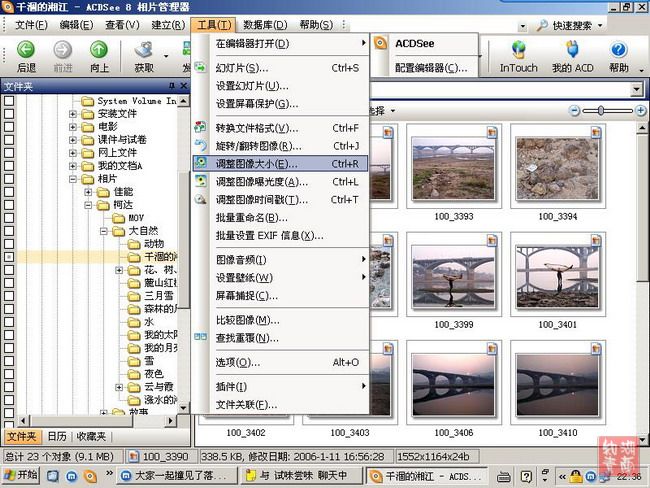Viewport: 650px width, 488px height.
Task: Choose 调整图像大小 from the Tools menu
Action: 257,163
